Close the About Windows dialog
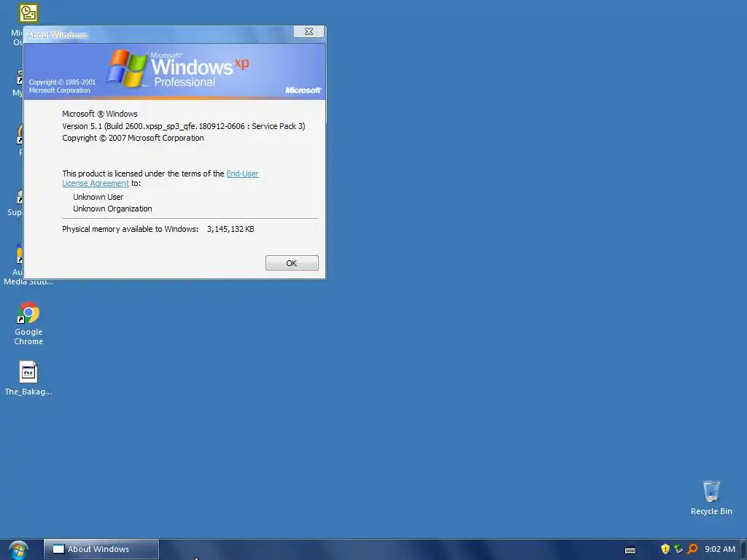The image size is (747, 560). pyautogui.click(x=309, y=31)
